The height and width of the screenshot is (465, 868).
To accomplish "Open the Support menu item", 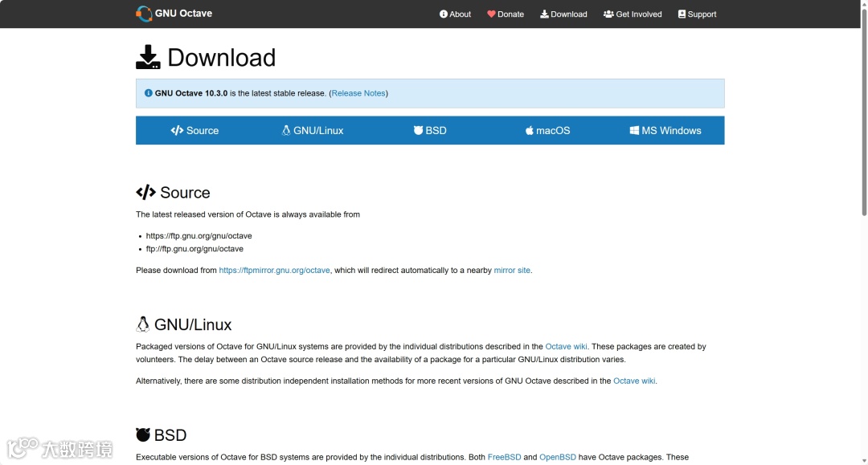I will [697, 14].
